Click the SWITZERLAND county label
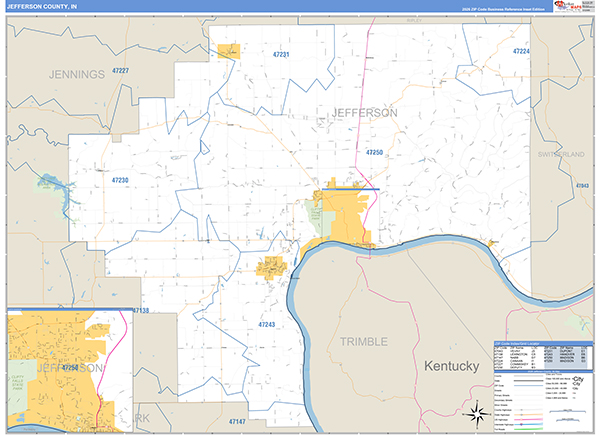600x435 pixels. [x=560, y=156]
